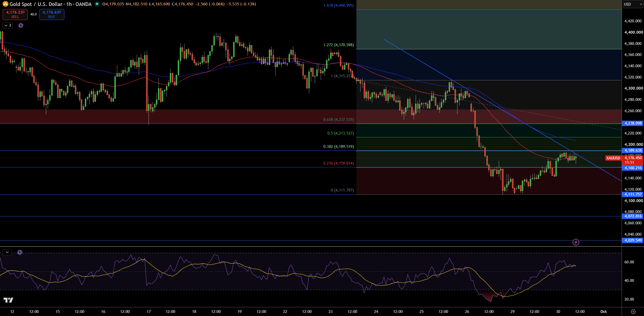Click the purple refresh icon beside legend toggle
The image size is (644, 316).
coord(21,25)
